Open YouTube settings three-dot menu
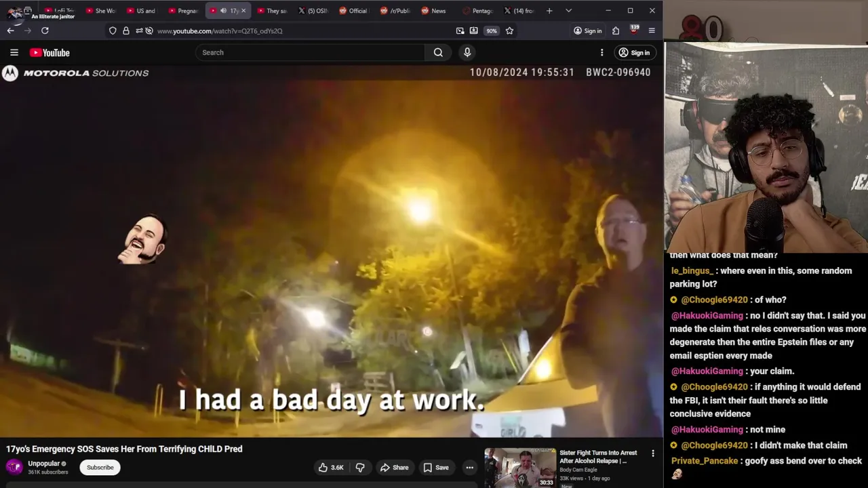The height and width of the screenshot is (488, 868). pos(601,52)
